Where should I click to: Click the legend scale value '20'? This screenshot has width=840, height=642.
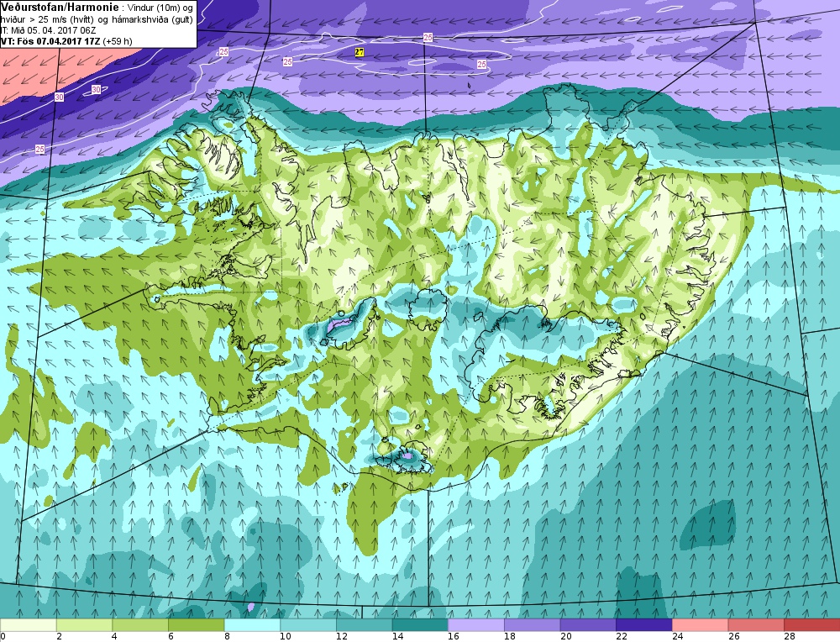click(x=565, y=637)
